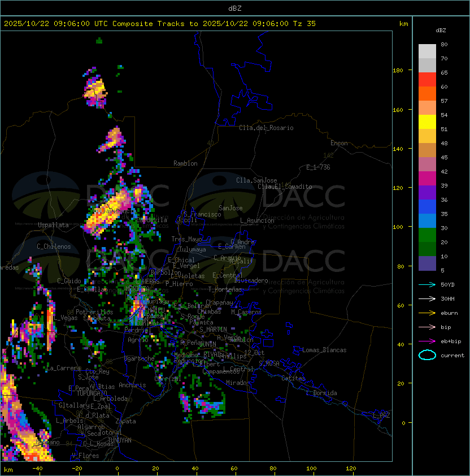Click the M_Caseros place label
The height and width of the screenshot is (476, 470).
(x=246, y=311)
